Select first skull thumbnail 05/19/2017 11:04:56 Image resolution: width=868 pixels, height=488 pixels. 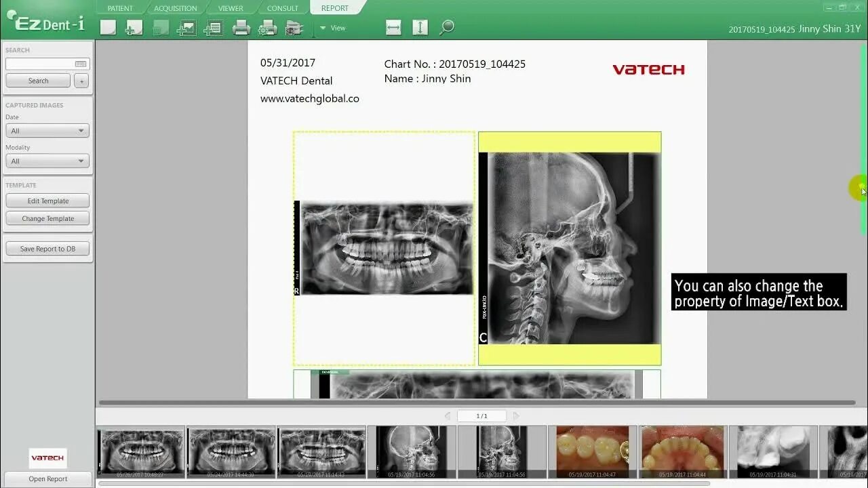coord(412,452)
